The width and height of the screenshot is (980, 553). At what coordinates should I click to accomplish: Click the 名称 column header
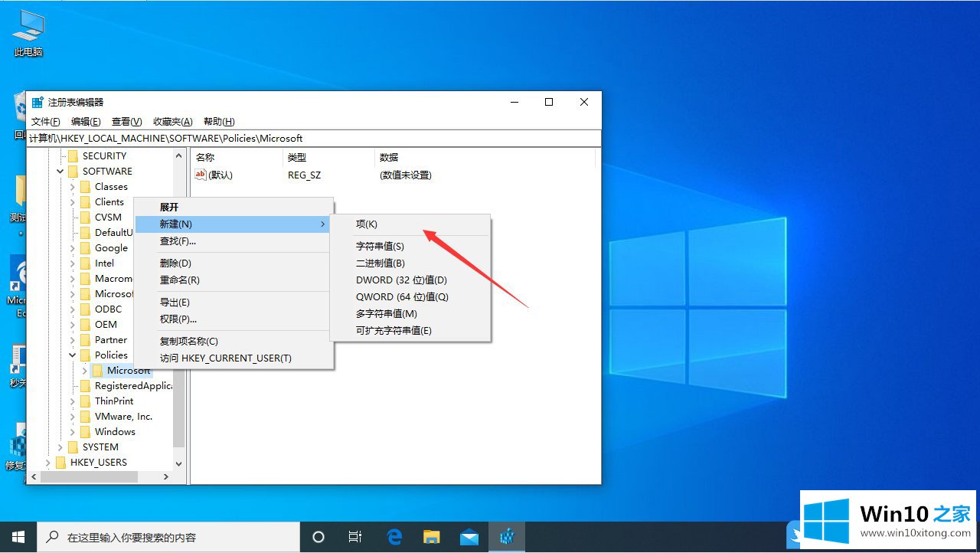pyautogui.click(x=236, y=157)
